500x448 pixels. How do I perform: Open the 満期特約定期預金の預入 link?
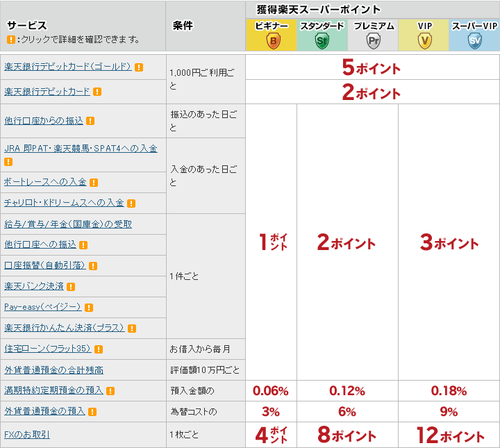[x=54, y=390]
